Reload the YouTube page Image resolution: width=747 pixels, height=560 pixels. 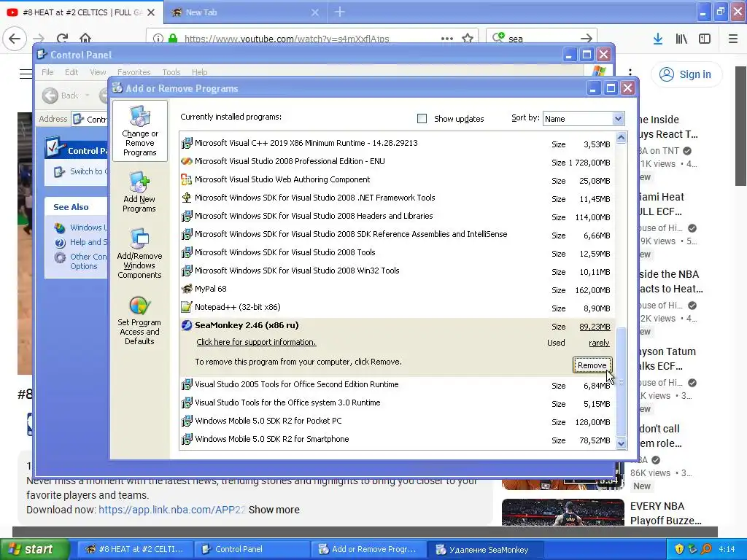point(62,38)
